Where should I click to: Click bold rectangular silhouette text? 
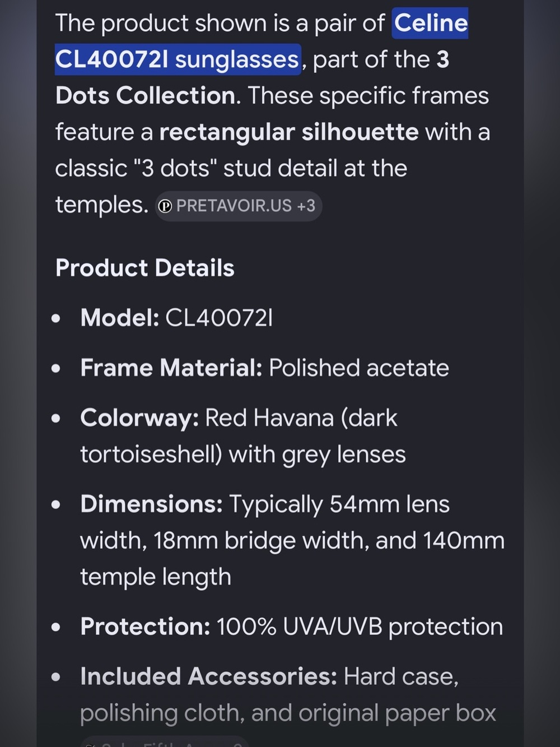point(288,132)
